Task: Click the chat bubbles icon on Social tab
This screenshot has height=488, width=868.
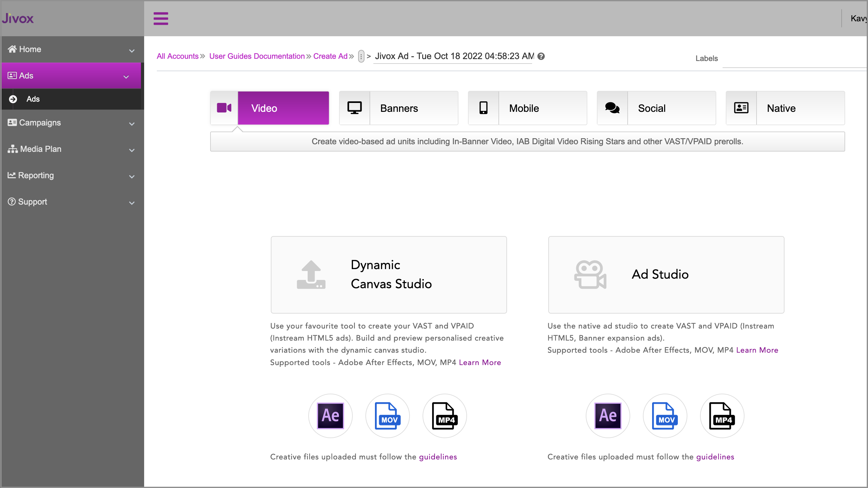Action: 612,108
